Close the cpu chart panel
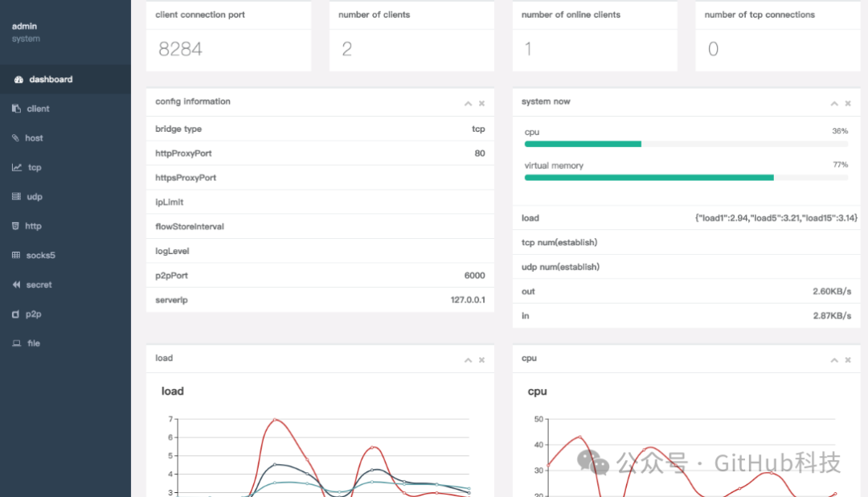 tap(848, 360)
